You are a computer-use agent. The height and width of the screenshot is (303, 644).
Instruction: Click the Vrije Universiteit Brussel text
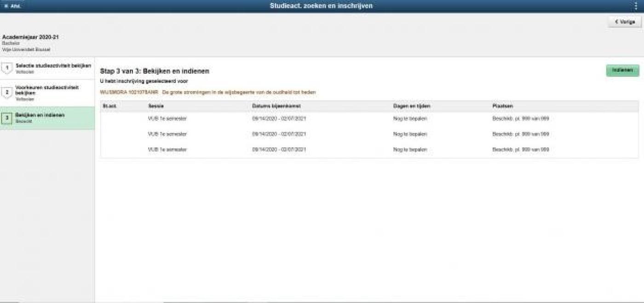pyautogui.click(x=26, y=49)
